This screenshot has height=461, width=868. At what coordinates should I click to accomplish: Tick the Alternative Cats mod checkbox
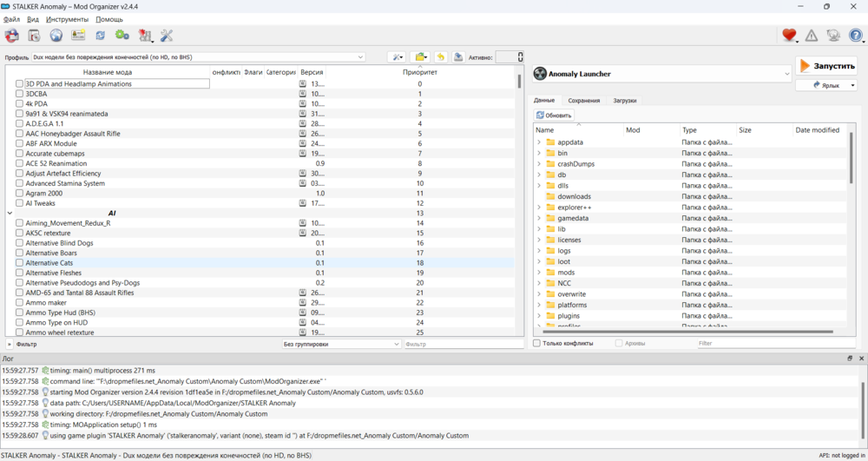20,263
